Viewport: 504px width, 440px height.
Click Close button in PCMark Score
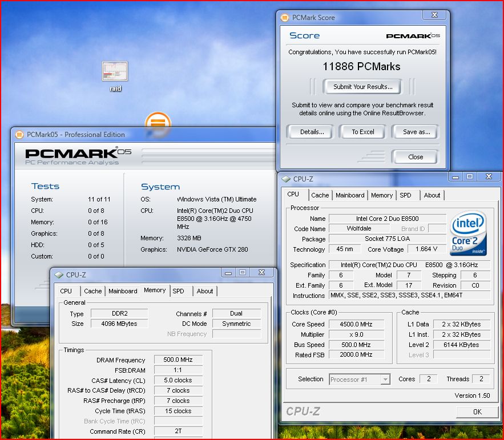416,157
